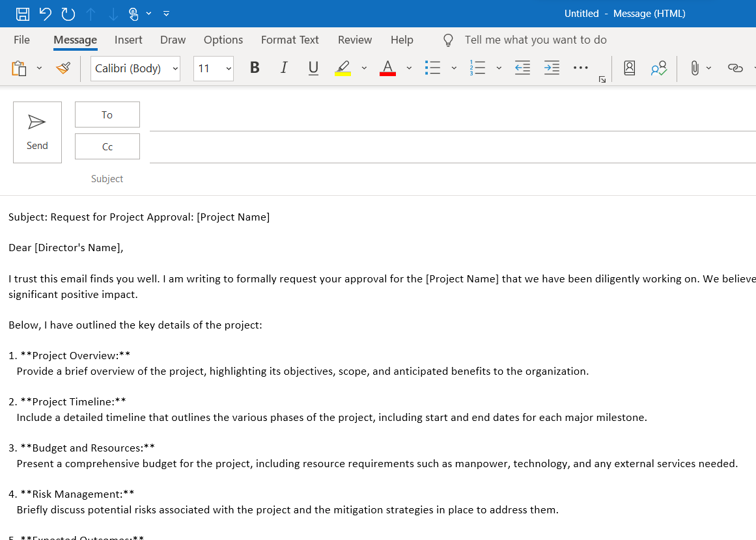The image size is (756, 540).
Task: Send the email message
Action: [37, 133]
